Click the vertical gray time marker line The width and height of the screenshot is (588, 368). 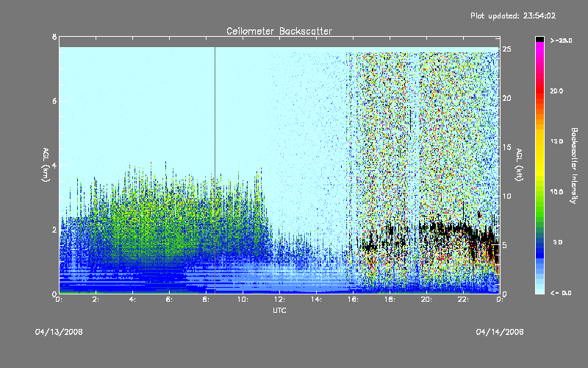point(215,170)
